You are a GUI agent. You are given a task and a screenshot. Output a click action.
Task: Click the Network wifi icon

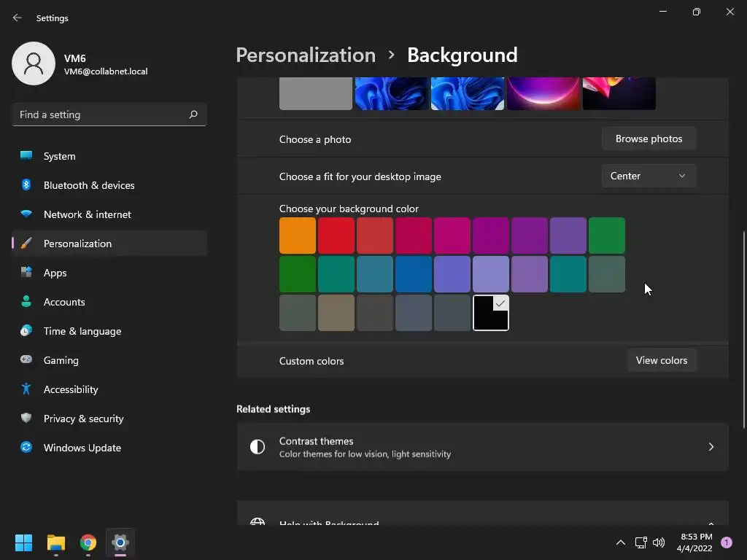tap(26, 214)
